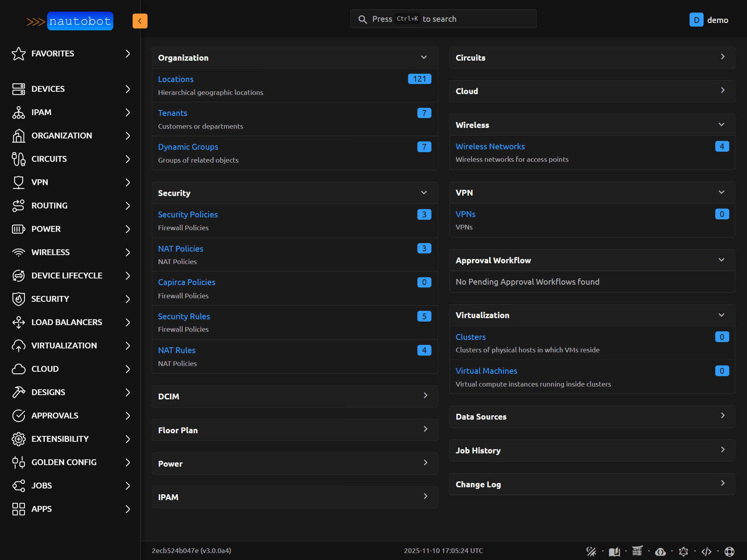
Task: Open the help lifebuoy icon in the footer
Action: [729, 551]
